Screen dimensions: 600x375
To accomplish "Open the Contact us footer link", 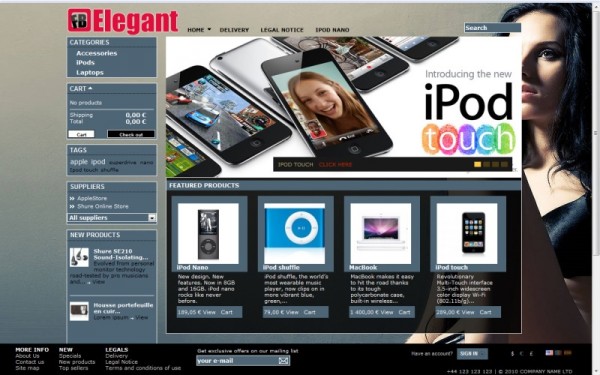I will 29,362.
